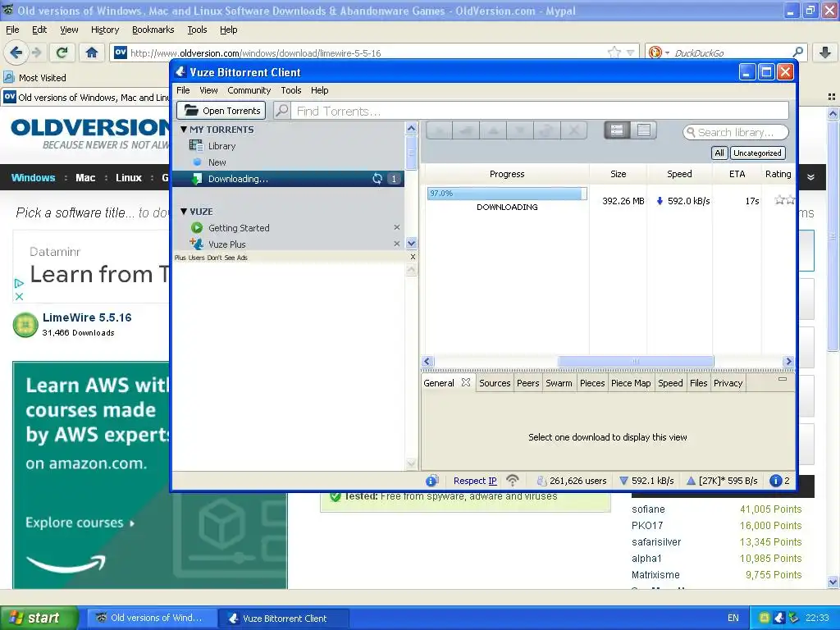Minimize the torrent details panel
This screenshot has width=840, height=630.
coord(782,379)
